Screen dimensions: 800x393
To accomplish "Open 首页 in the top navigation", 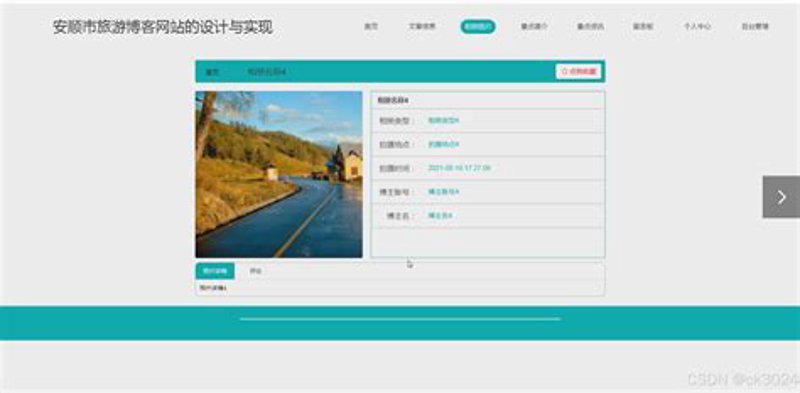I will (x=370, y=27).
